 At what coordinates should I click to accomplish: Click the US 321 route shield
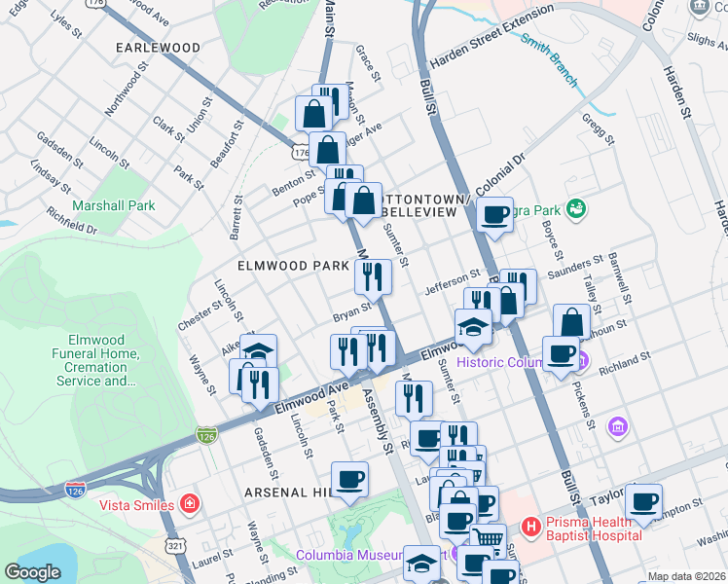(175, 545)
